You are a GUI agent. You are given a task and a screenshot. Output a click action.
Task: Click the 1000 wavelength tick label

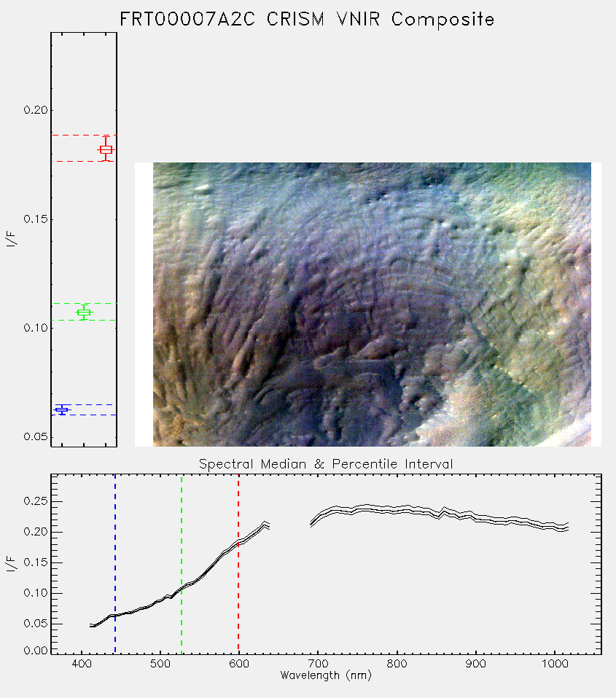click(x=555, y=663)
